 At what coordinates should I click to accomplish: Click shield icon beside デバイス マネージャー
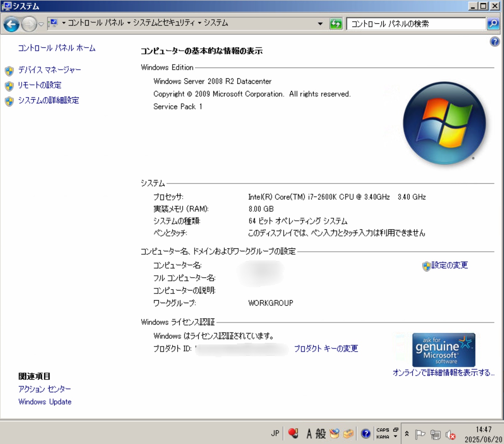point(9,71)
